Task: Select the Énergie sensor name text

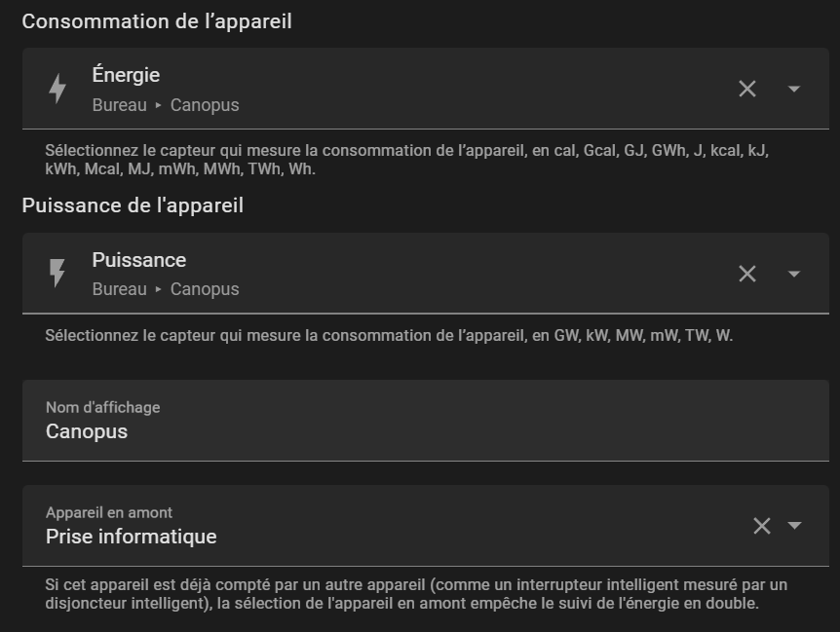Action: [126, 75]
